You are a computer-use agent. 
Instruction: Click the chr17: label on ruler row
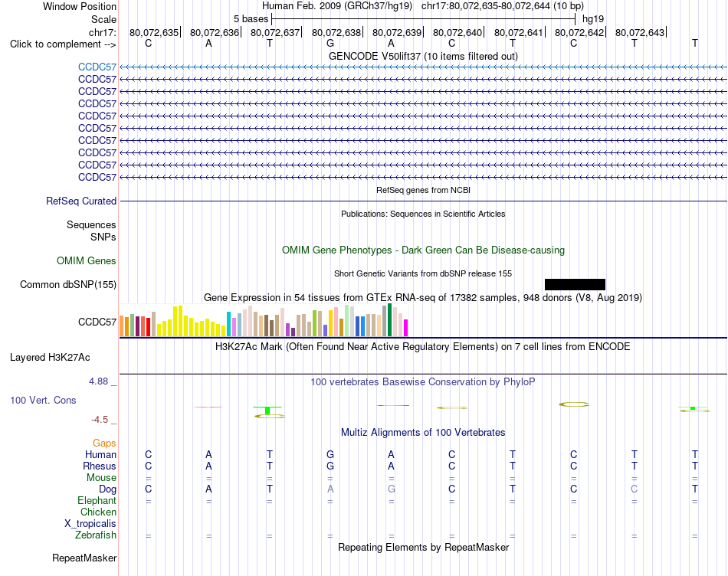(103, 32)
